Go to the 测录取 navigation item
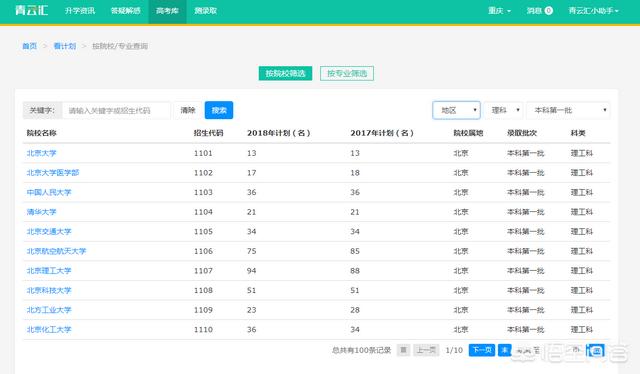640x374 pixels. (x=205, y=11)
